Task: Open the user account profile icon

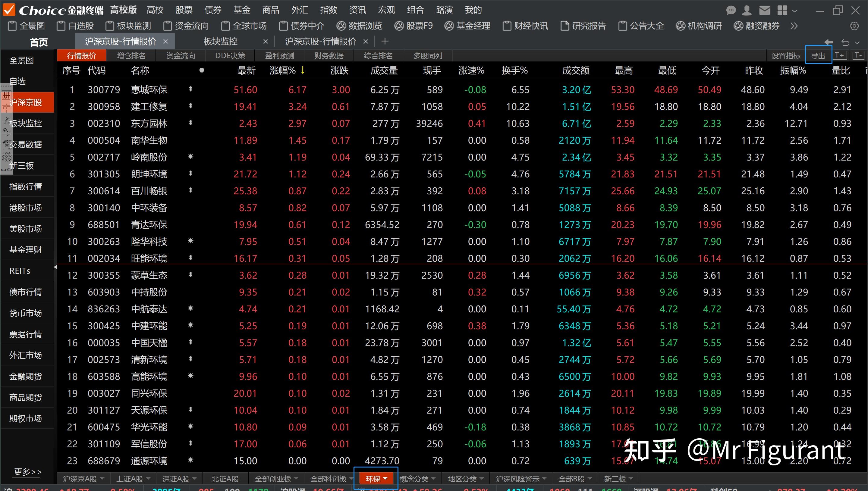Action: (x=747, y=10)
